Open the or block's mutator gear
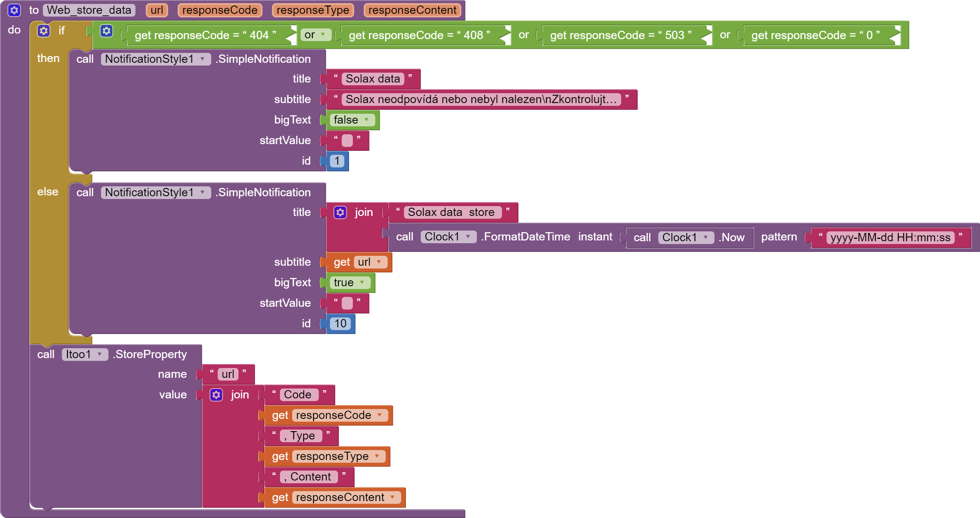The width and height of the screenshot is (980, 518). click(x=106, y=31)
